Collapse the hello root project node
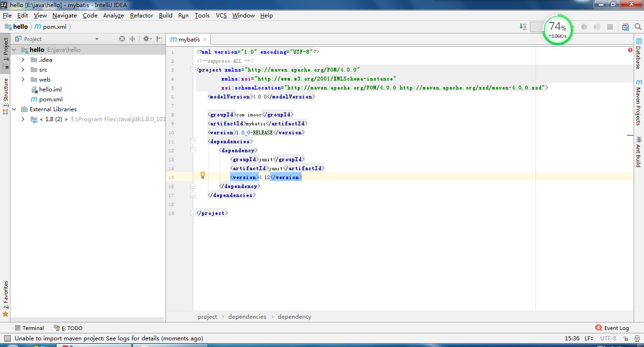Image resolution: width=644 pixels, height=347 pixels. pyautogui.click(x=14, y=50)
